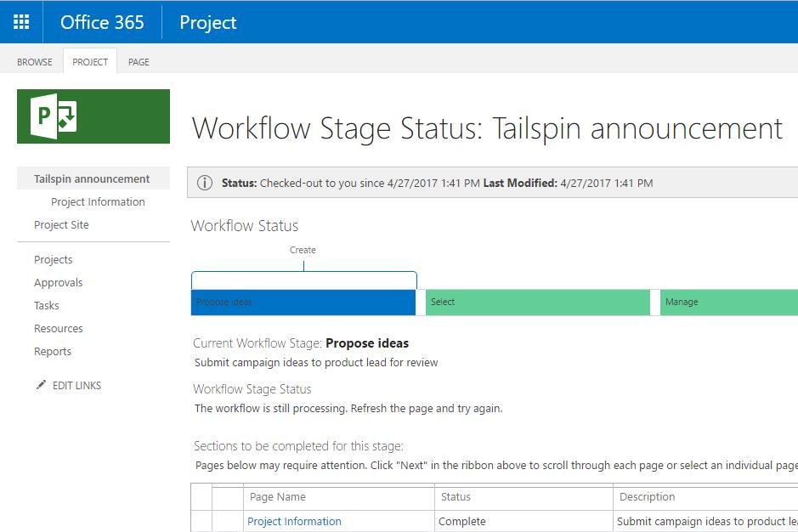
Task: Open the Project Information page link in the table
Action: point(294,521)
